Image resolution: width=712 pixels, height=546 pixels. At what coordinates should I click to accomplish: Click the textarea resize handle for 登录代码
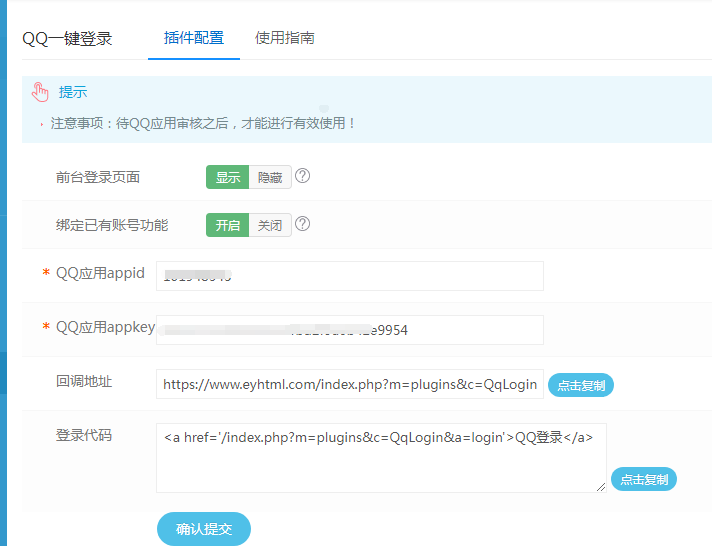click(x=601, y=487)
